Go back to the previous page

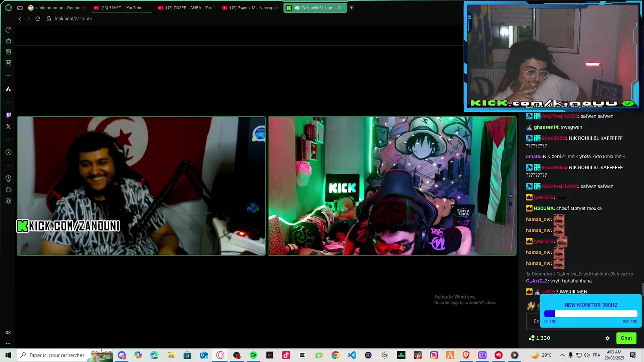click(x=20, y=19)
